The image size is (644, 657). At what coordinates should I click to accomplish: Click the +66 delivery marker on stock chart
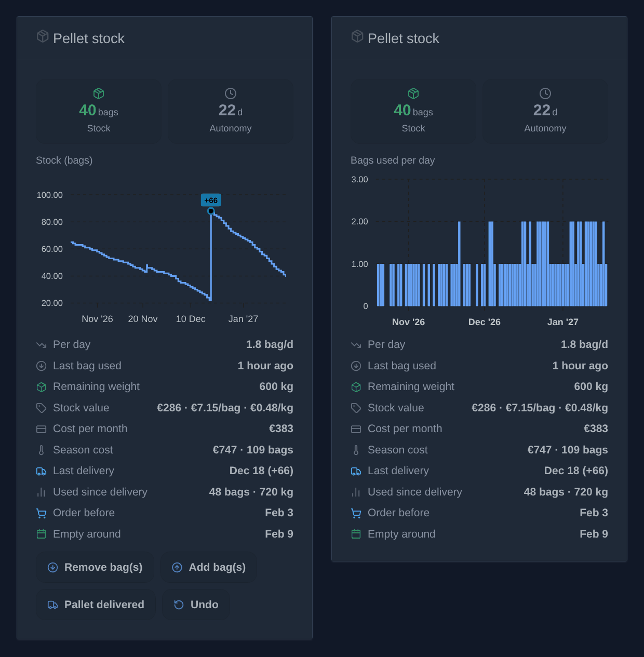click(x=211, y=200)
